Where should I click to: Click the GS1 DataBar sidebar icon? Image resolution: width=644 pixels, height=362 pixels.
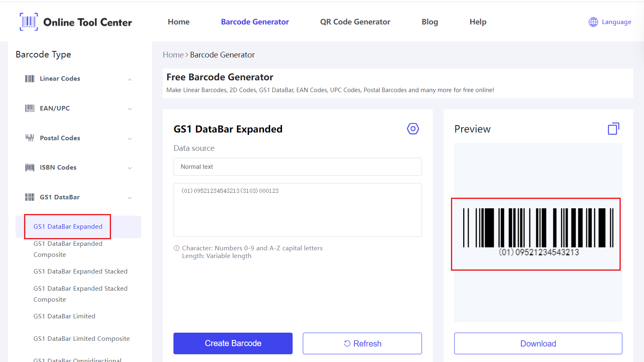point(30,197)
